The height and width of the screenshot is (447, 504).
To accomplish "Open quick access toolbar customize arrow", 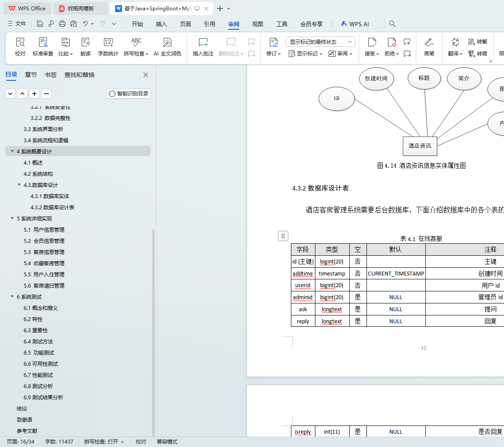I will click(x=114, y=24).
